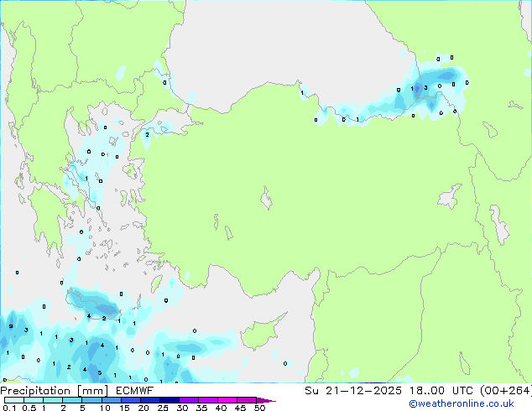The height and width of the screenshot is (411, 532).
Task: Click the "15" legend scale value
Action: point(124,408)
